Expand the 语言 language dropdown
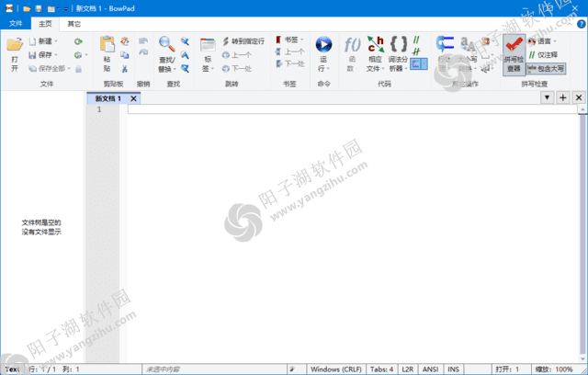The image size is (588, 375). pyautogui.click(x=544, y=41)
